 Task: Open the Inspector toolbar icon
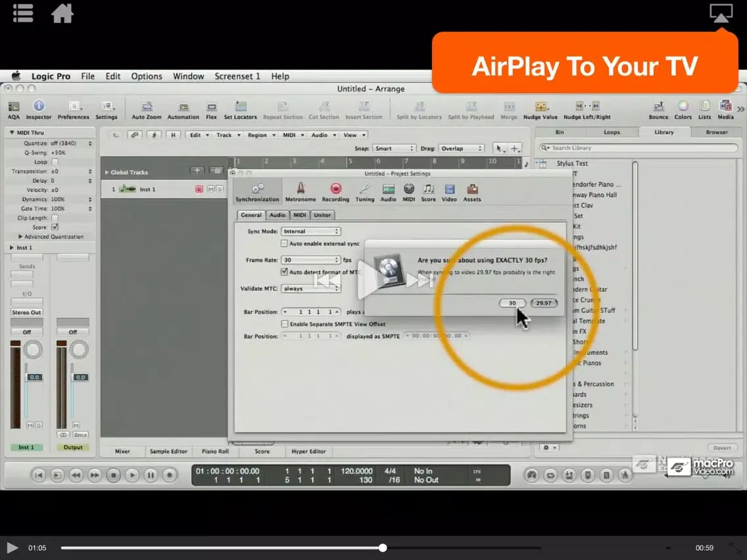pos(39,110)
